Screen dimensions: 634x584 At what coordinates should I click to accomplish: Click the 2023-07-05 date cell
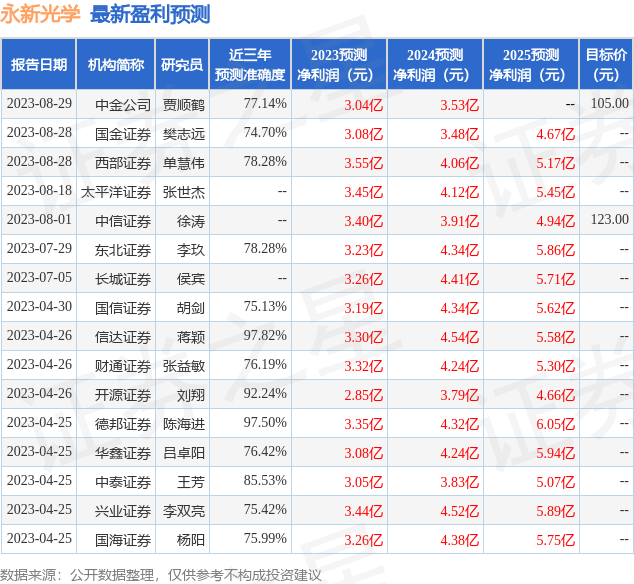pyautogui.click(x=39, y=277)
